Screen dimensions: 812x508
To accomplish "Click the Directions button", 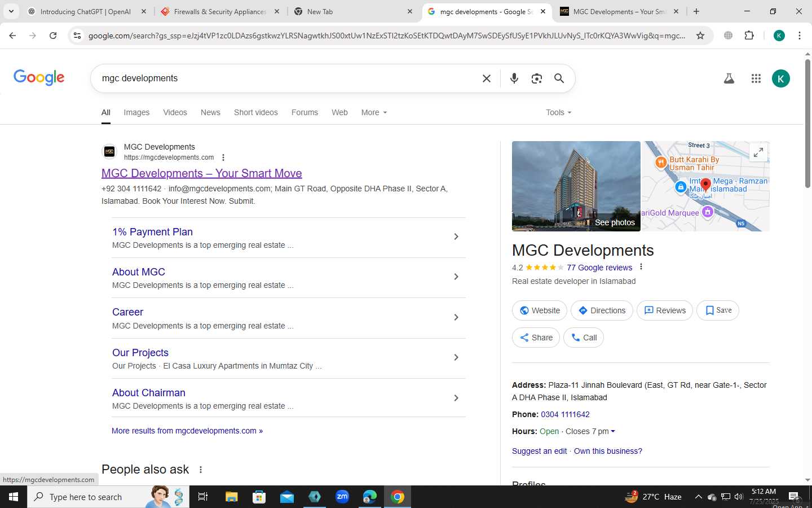I will coord(602,310).
